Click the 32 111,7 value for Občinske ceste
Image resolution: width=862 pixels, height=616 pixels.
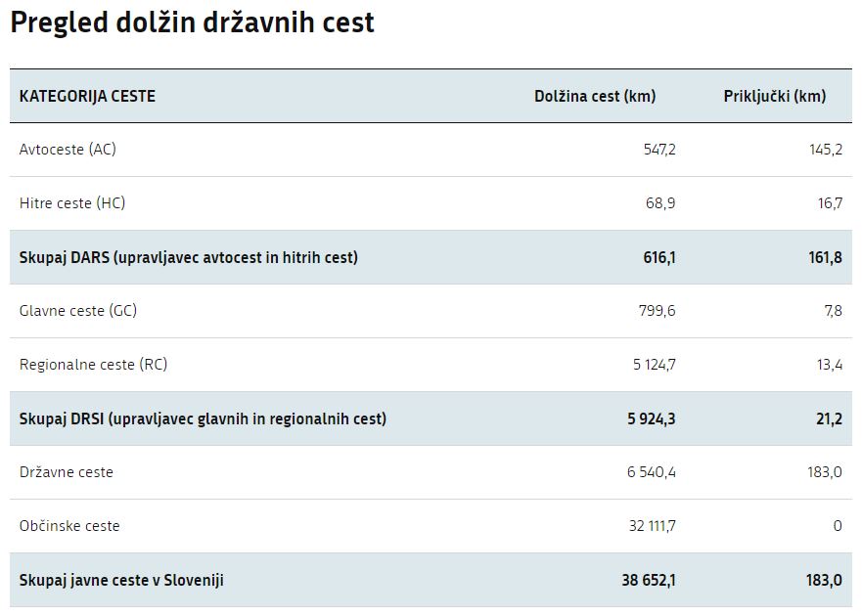click(652, 526)
